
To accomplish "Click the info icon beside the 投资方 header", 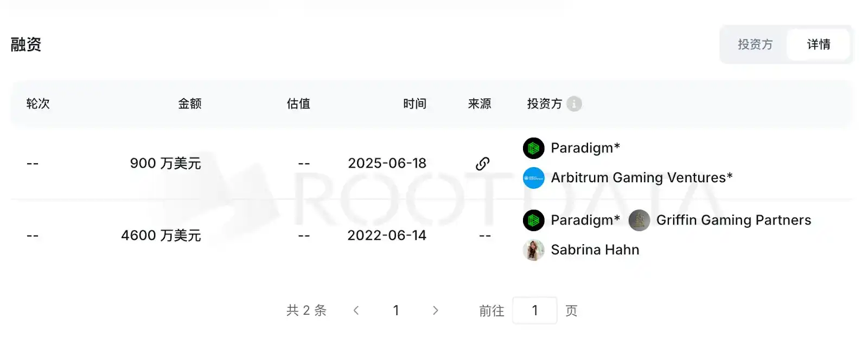I will [576, 103].
